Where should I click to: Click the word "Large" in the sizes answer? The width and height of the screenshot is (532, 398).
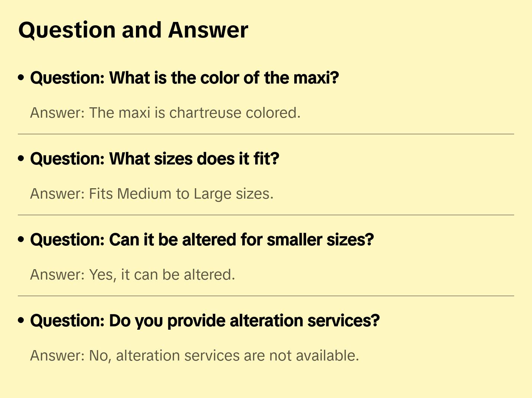[x=209, y=194]
